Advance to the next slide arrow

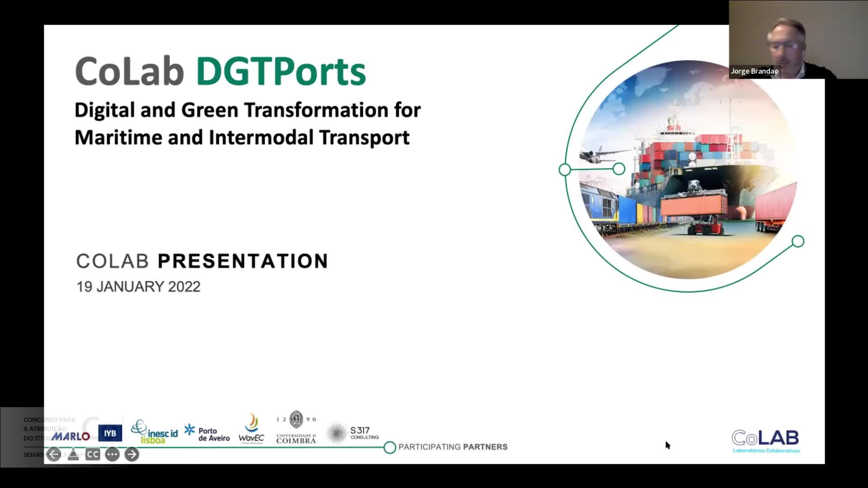[132, 454]
